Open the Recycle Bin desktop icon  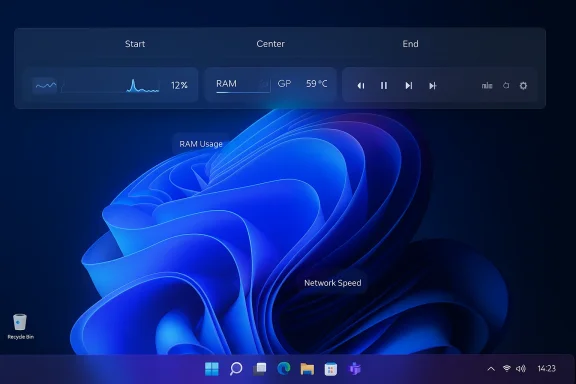pos(20,326)
